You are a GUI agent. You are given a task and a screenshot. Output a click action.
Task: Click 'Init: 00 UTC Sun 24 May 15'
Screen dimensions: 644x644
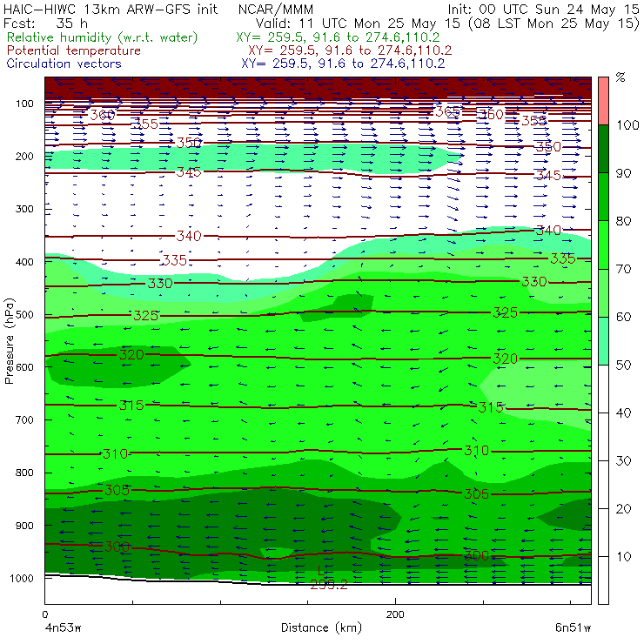tap(543, 9)
